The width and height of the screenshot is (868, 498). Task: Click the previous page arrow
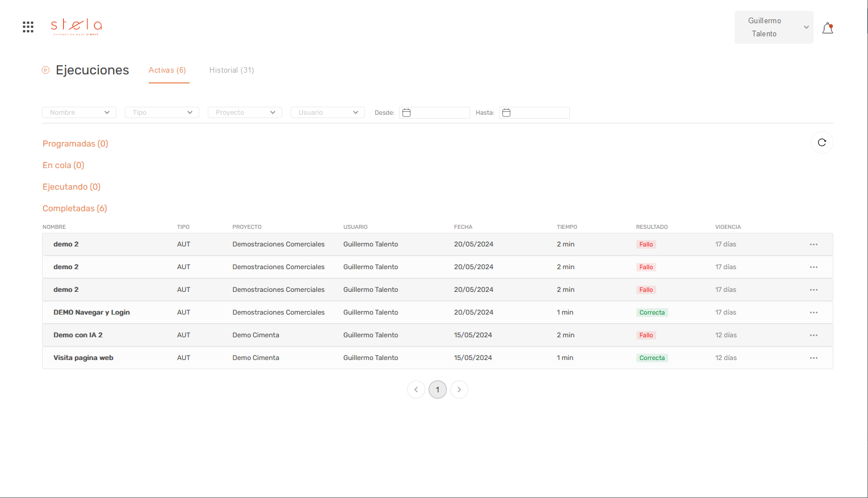coord(416,390)
